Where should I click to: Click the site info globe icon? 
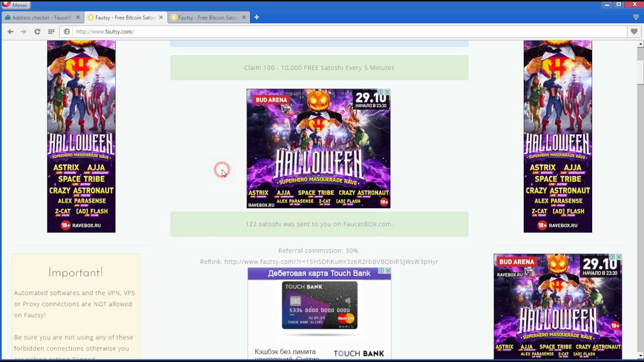tap(66, 31)
